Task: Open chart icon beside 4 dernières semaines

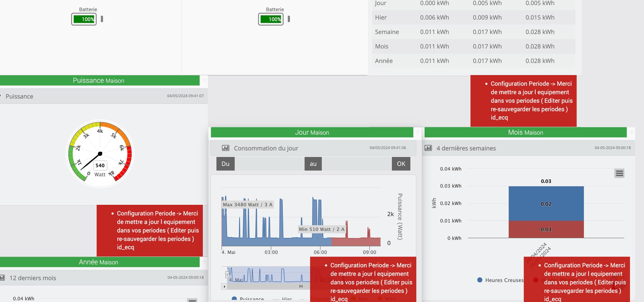Action: (x=428, y=148)
